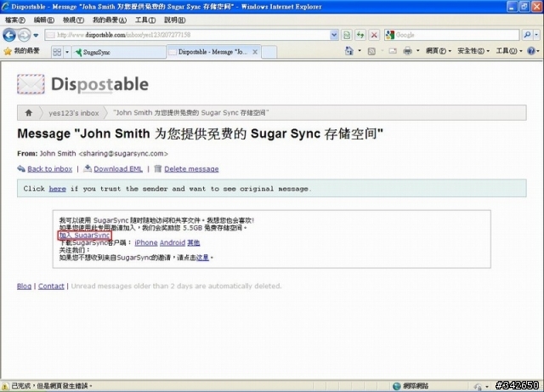Click the Dispostable envelope logo
This screenshot has height=392, width=544.
(x=31, y=84)
